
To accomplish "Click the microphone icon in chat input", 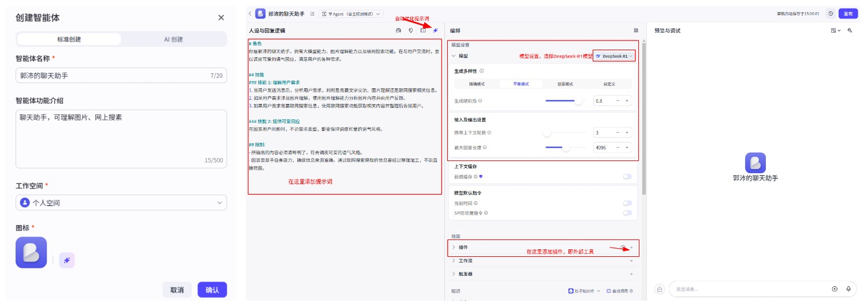I will tap(848, 289).
